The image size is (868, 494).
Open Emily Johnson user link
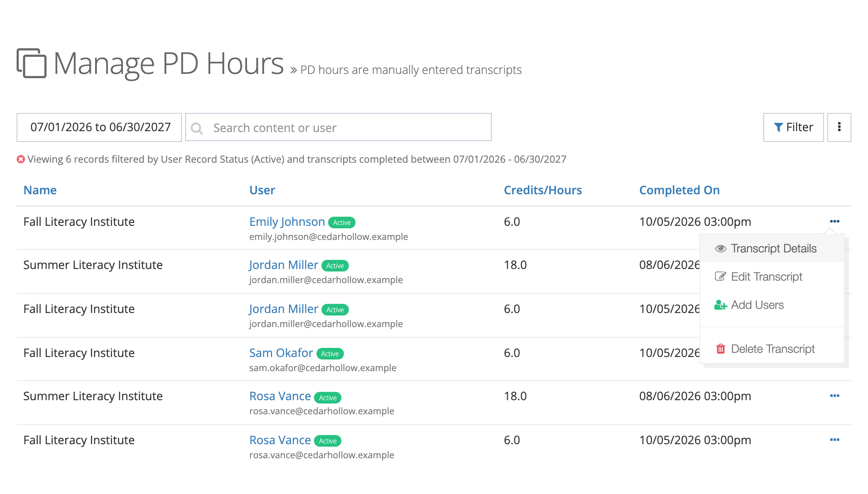[x=287, y=222]
